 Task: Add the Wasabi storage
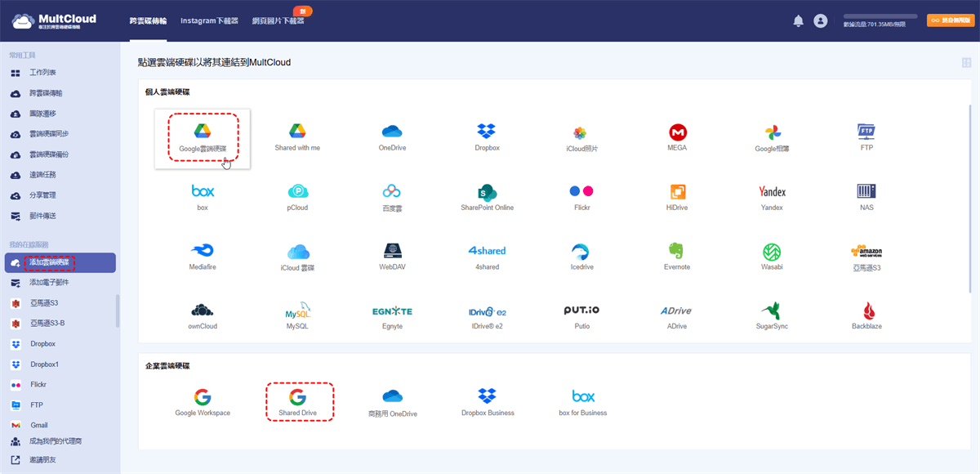tap(772, 257)
